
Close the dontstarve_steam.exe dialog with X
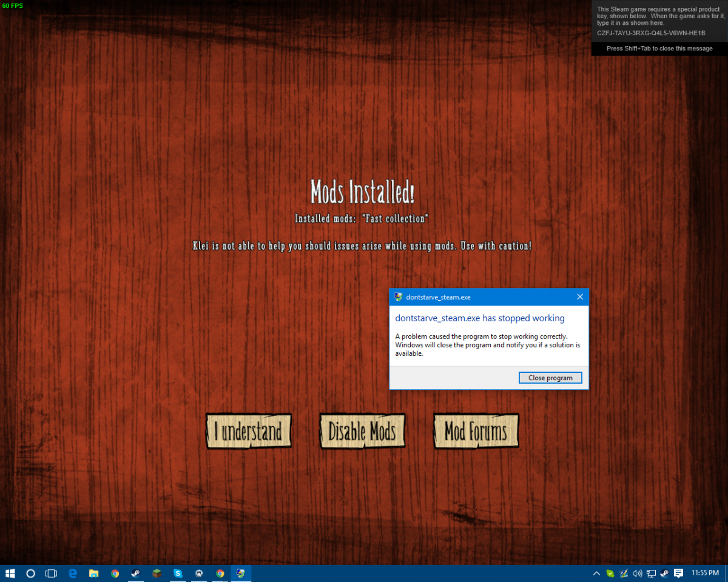click(x=579, y=297)
